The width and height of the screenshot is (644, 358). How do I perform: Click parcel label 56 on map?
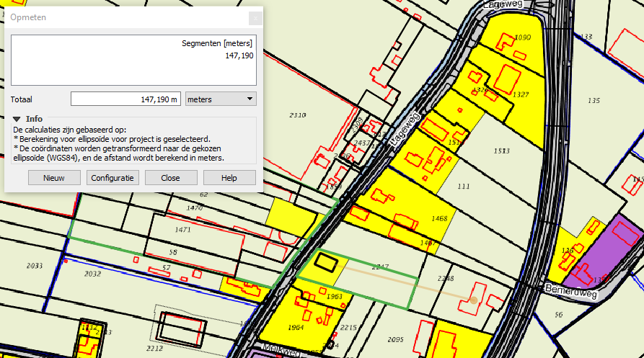pyautogui.click(x=558, y=315)
